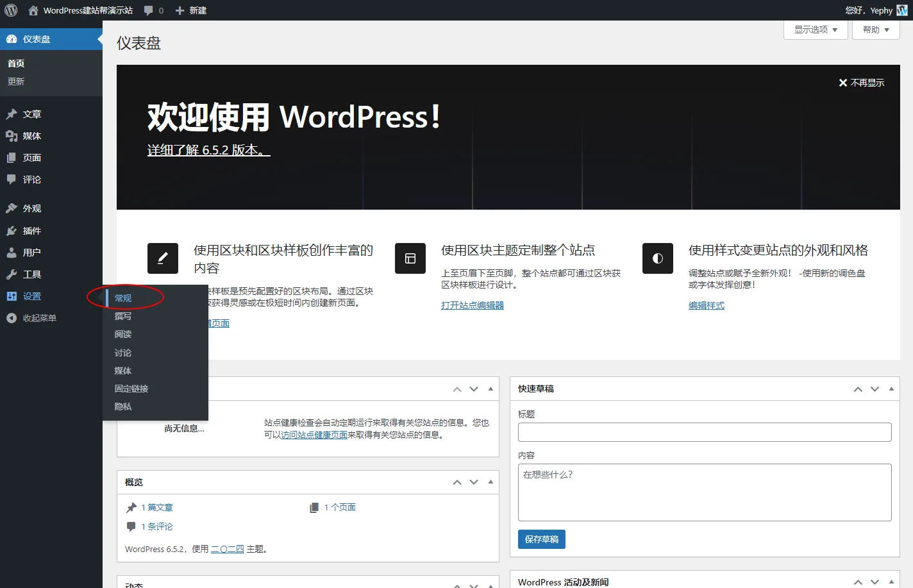Click the 用户 person icon in sidebar
913x588 pixels.
[x=12, y=253]
